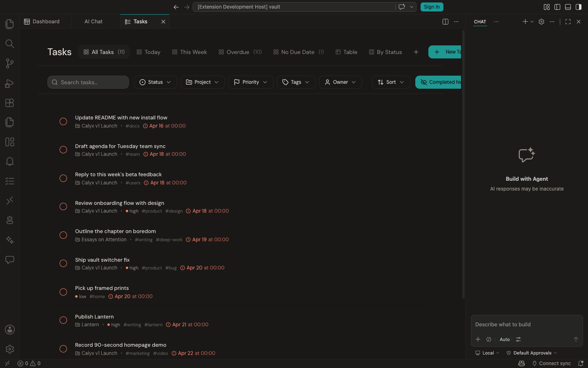
Task: Focus the Search tasks field
Action: (x=88, y=82)
